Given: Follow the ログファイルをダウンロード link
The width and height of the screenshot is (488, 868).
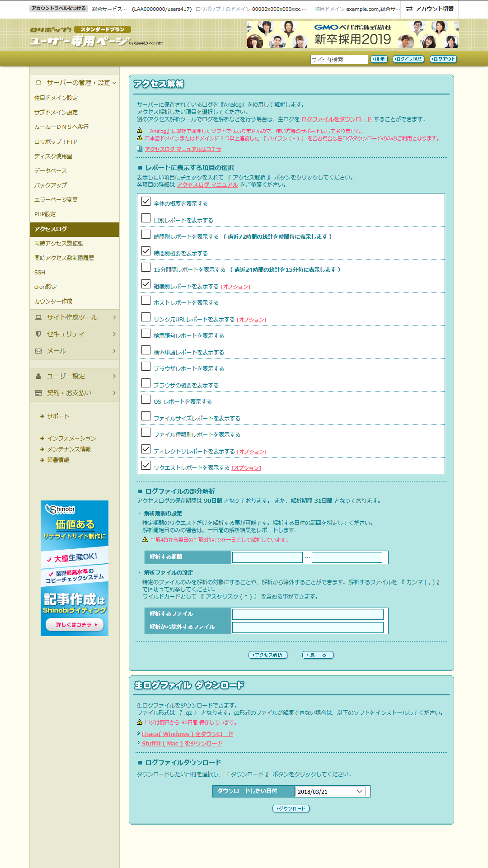Looking at the screenshot, I should (x=336, y=119).
